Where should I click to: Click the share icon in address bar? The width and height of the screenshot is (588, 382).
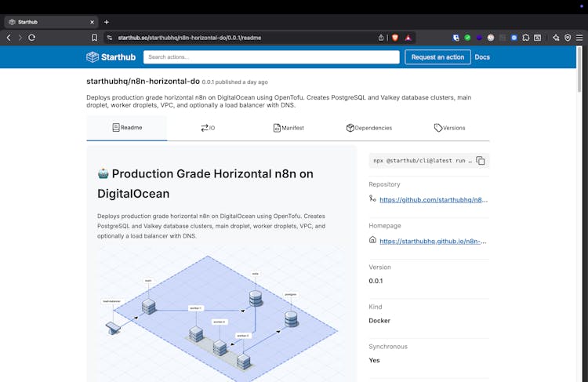point(381,37)
